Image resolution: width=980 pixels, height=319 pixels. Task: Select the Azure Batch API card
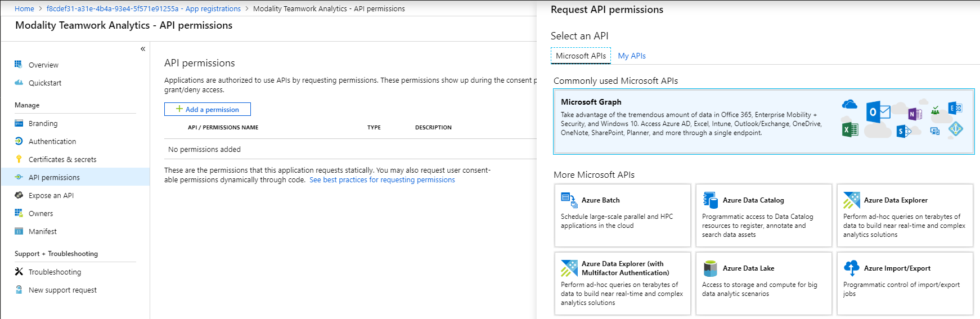pyautogui.click(x=622, y=215)
